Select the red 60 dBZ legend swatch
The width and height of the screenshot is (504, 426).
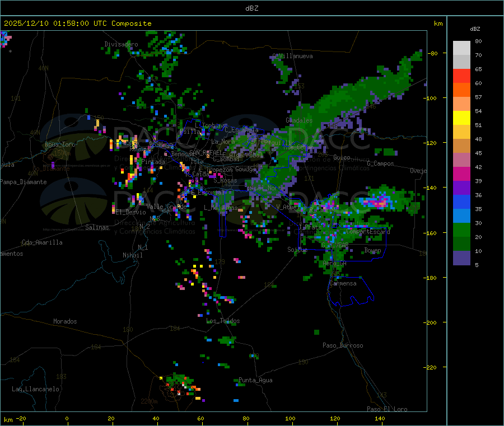pos(461,76)
